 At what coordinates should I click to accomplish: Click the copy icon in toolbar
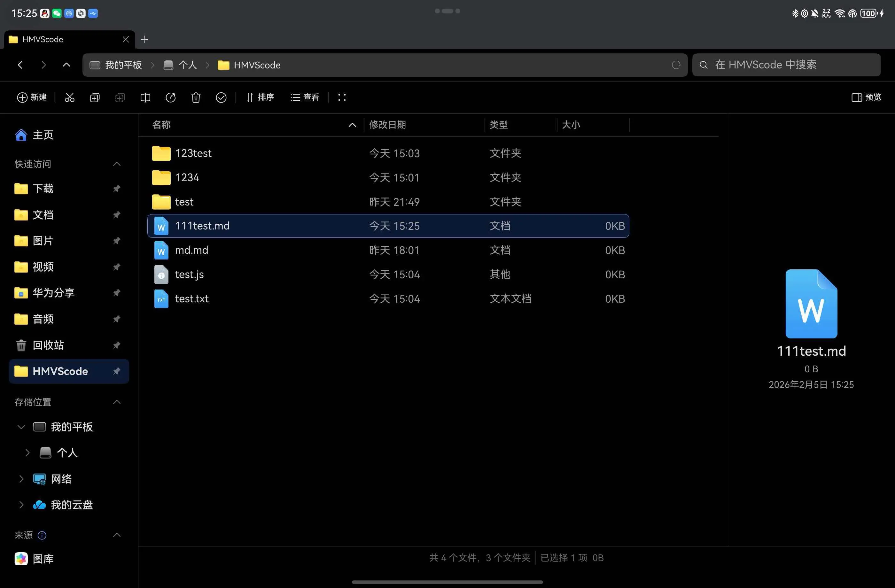tap(95, 97)
